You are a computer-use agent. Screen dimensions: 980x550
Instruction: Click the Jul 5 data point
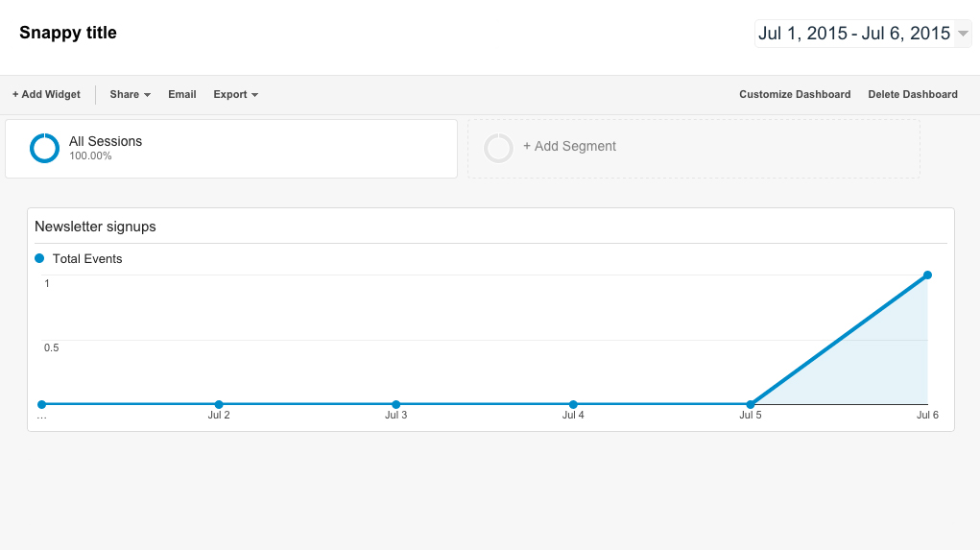750,404
